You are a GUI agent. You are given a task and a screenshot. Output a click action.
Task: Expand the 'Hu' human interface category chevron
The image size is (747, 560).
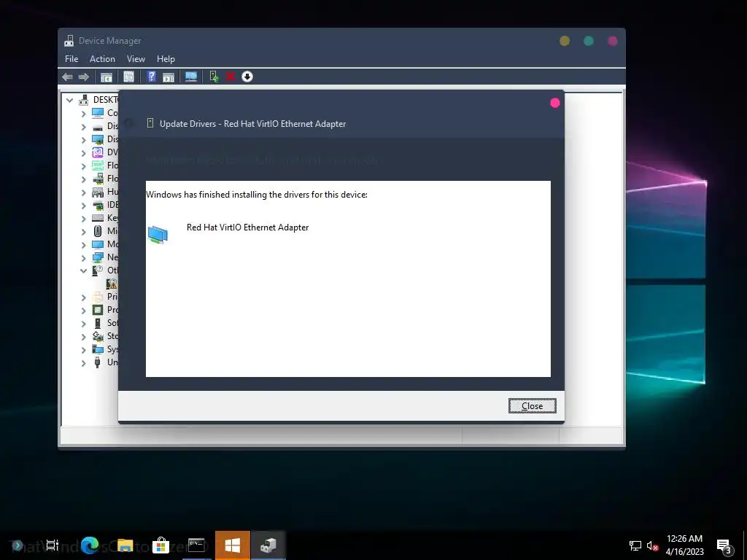[x=83, y=192]
